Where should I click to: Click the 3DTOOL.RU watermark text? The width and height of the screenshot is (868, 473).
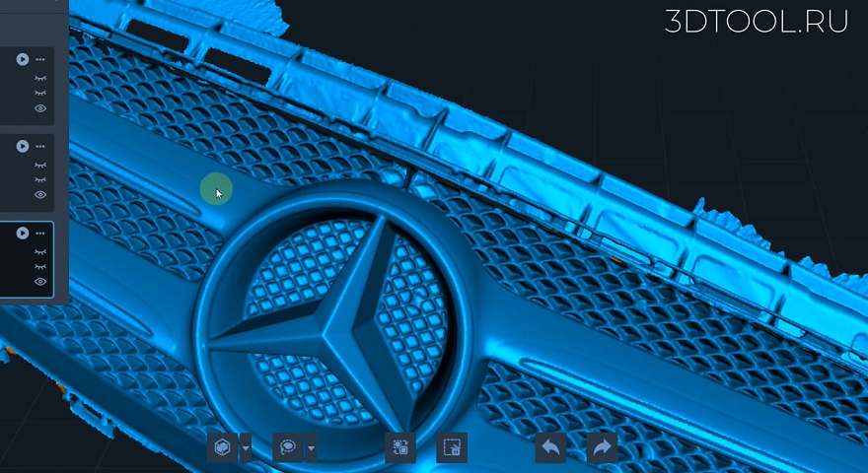click(x=757, y=22)
